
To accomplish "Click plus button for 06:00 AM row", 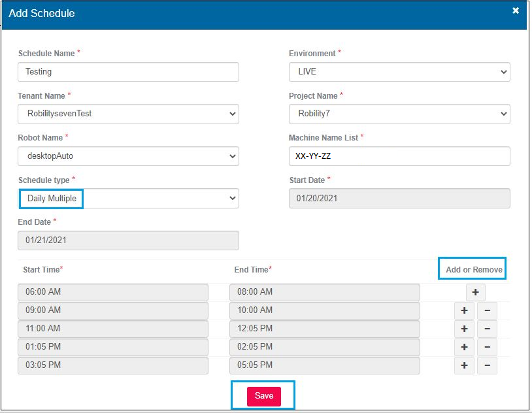I will tap(475, 292).
